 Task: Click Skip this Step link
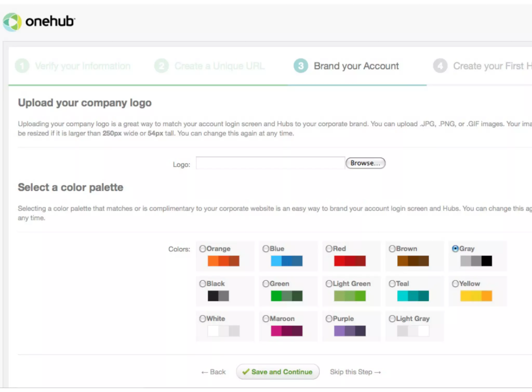355,372
